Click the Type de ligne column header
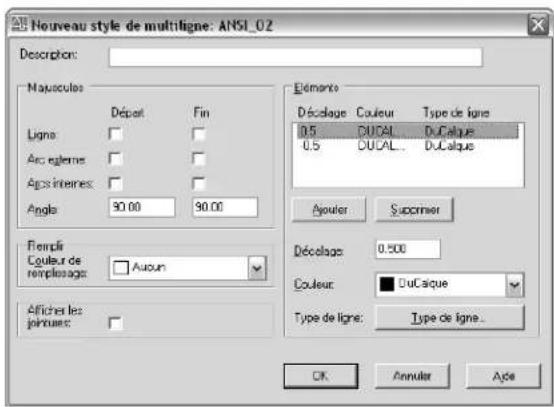The image size is (554, 407). [456, 113]
